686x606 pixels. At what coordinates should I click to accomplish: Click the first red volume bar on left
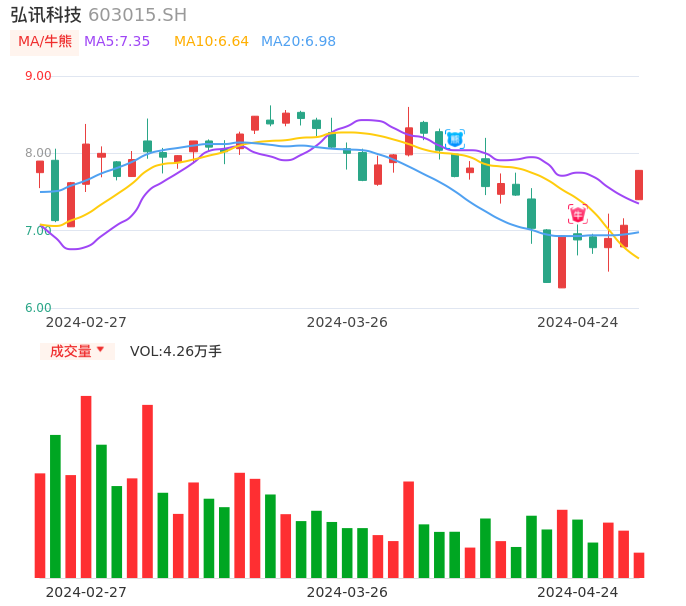click(40, 525)
